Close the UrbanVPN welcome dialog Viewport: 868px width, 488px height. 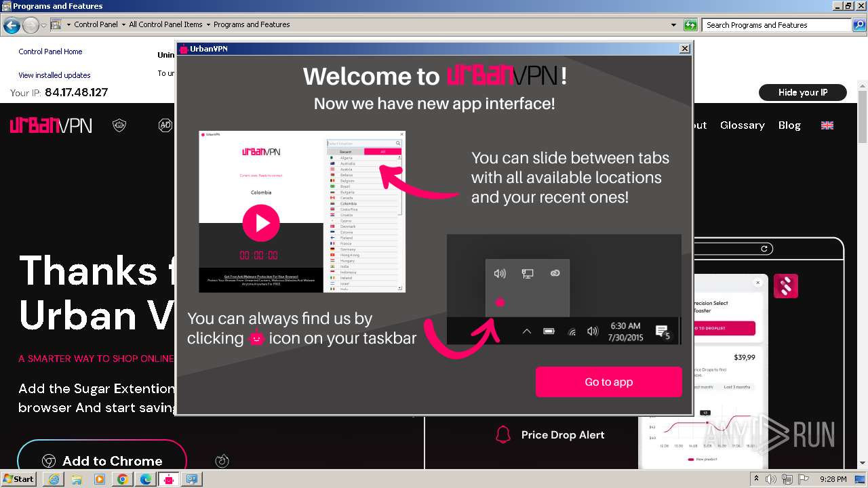pyautogui.click(x=685, y=49)
